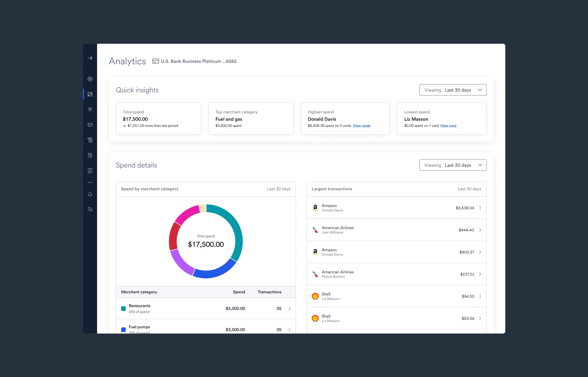Select the Analytics chart icon in sidebar
The image size is (588, 377).
click(x=90, y=94)
